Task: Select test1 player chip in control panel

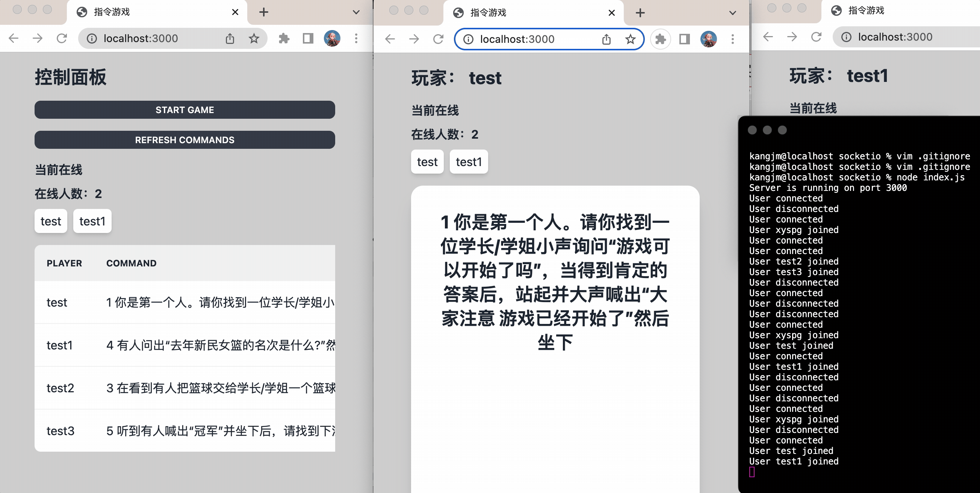Action: pos(92,221)
